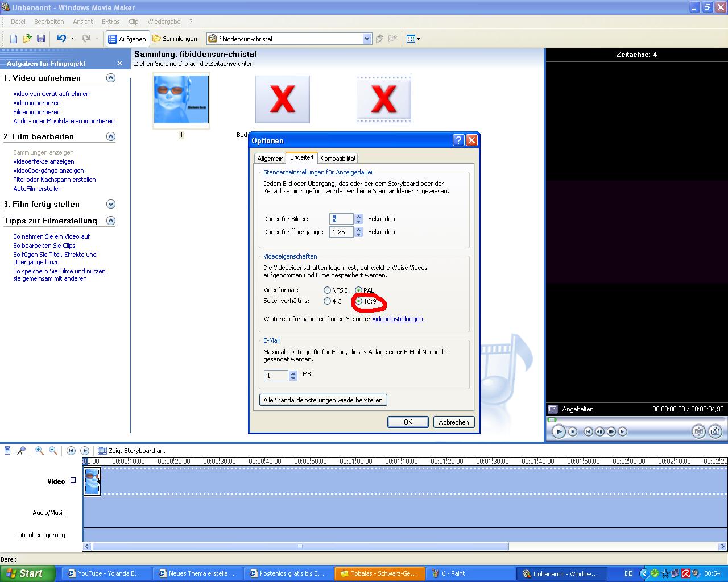Click the rewind timeline icon

pos(71,450)
